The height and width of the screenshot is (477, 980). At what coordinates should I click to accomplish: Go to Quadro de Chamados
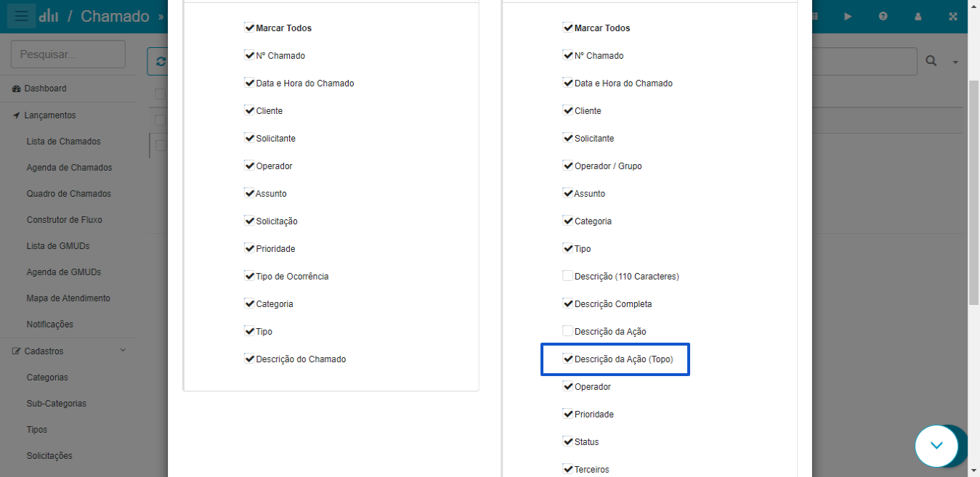tap(69, 194)
